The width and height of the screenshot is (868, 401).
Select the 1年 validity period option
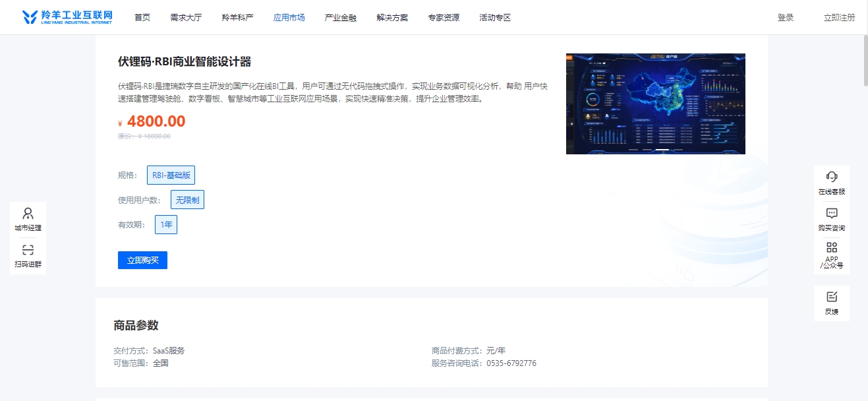[166, 224]
